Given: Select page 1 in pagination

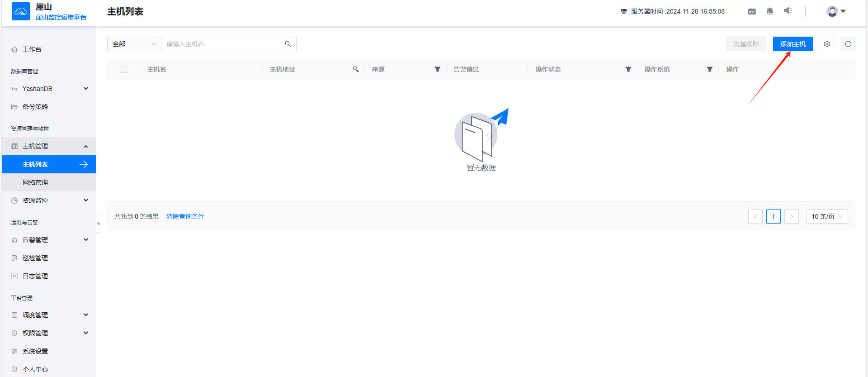Looking at the screenshot, I should pos(774,216).
